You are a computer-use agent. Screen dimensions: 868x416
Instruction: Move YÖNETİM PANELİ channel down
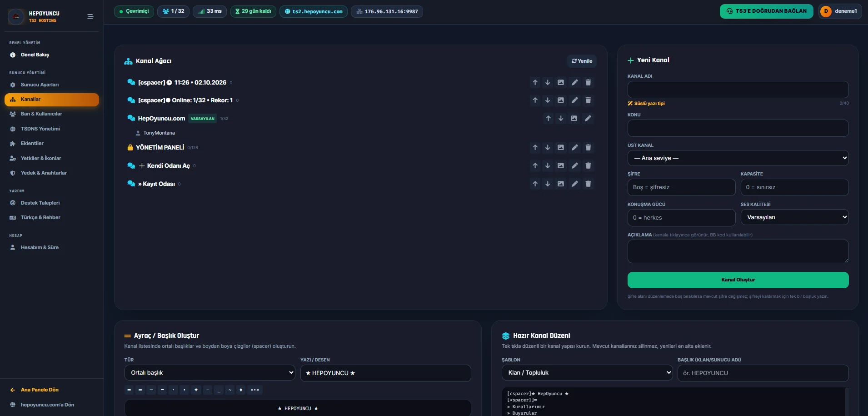click(x=548, y=147)
